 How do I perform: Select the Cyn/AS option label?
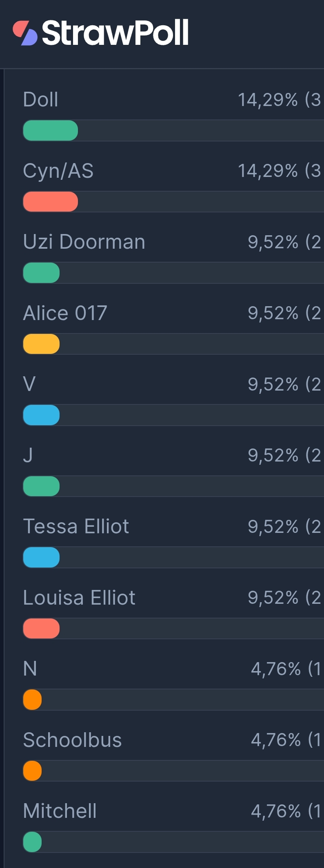[58, 171]
